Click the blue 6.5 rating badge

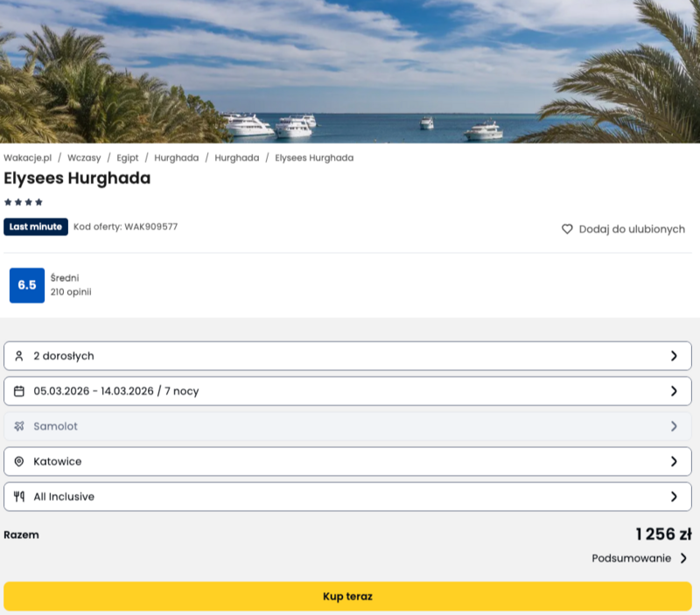coord(27,285)
